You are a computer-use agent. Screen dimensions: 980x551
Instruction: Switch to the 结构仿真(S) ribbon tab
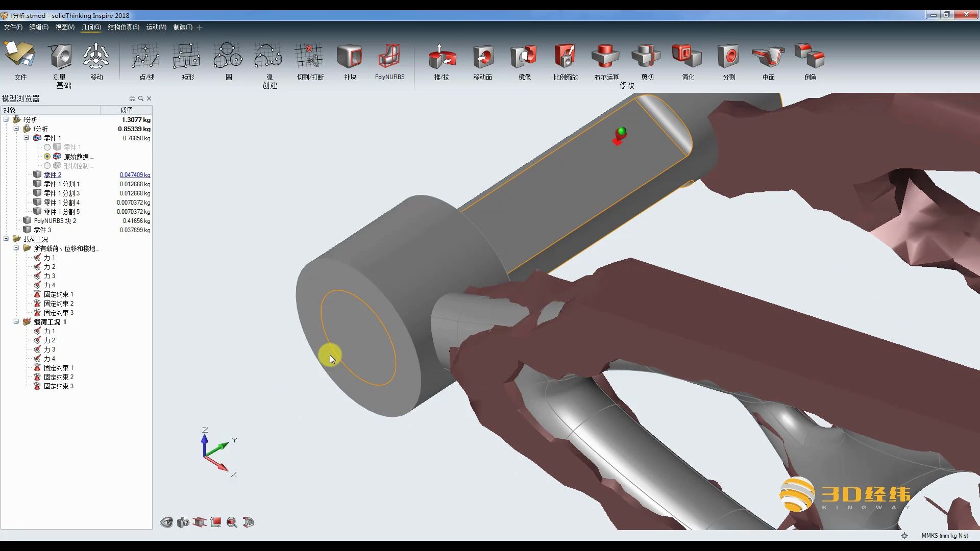(124, 27)
